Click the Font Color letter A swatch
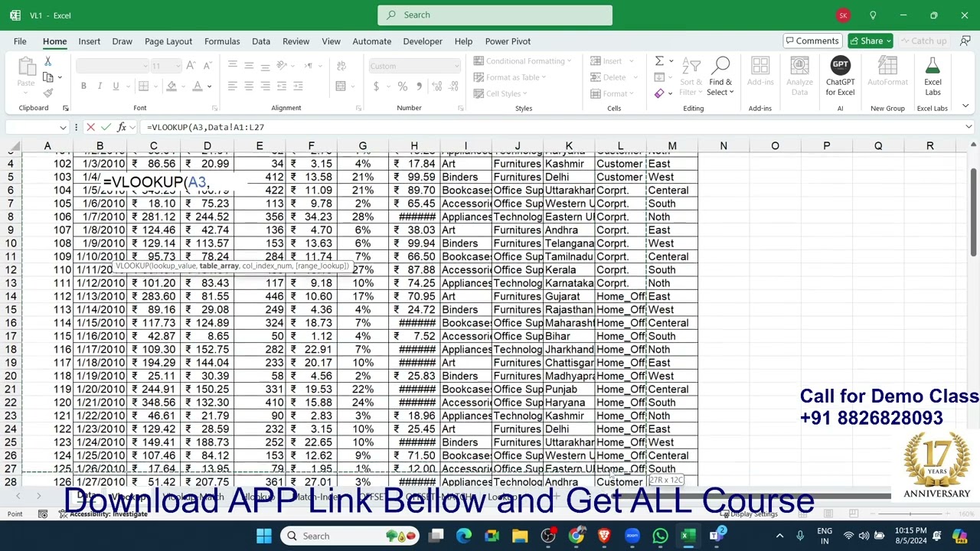Screen dimensions: 980x551 click(198, 86)
